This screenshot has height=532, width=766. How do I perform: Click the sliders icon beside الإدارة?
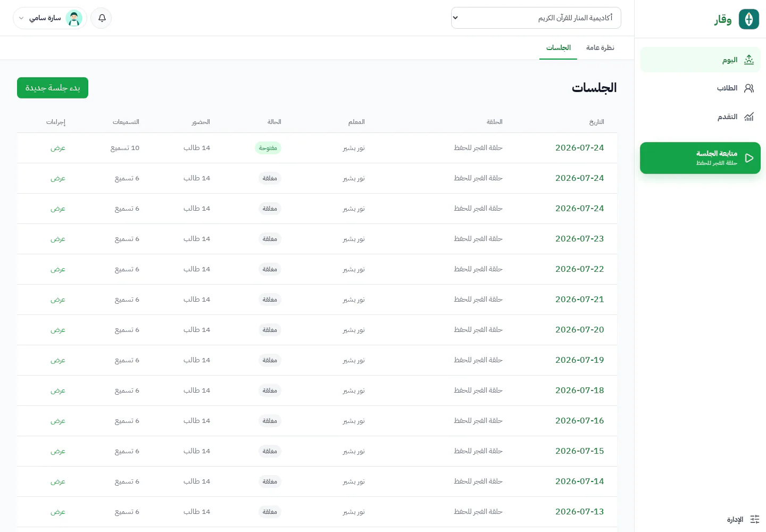[x=755, y=519]
